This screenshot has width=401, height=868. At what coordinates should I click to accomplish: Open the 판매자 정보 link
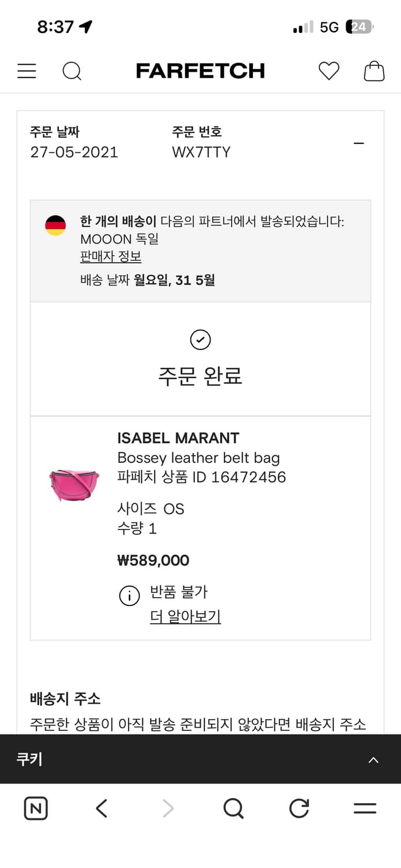point(111,256)
